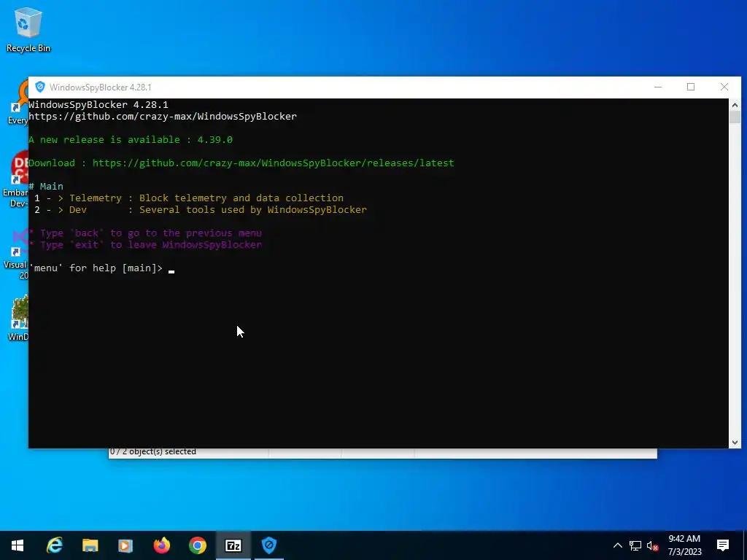Viewport: 747px width, 560px height.
Task: Click the 'Telemetry' menu option line
Action: pyautogui.click(x=189, y=198)
